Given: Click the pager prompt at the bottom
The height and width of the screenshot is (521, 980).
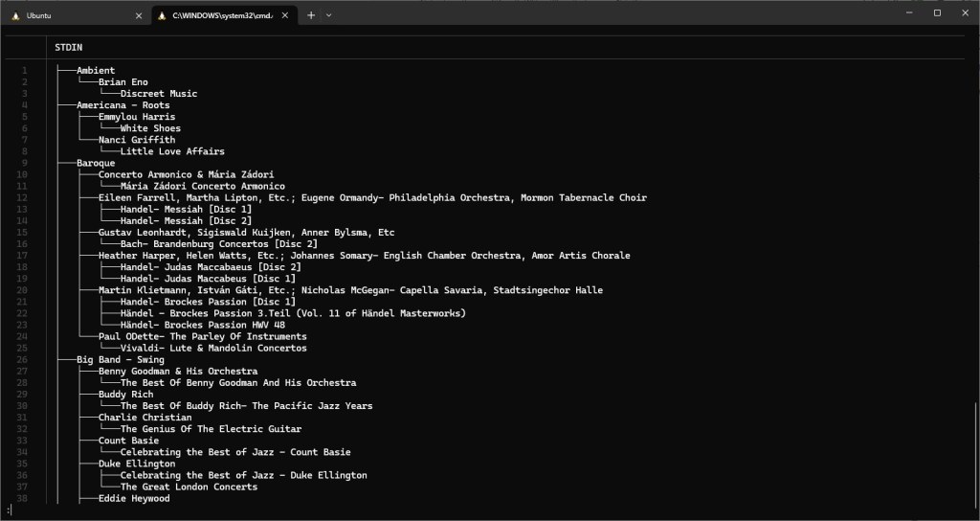Looking at the screenshot, I should pyautogui.click(x=9, y=510).
